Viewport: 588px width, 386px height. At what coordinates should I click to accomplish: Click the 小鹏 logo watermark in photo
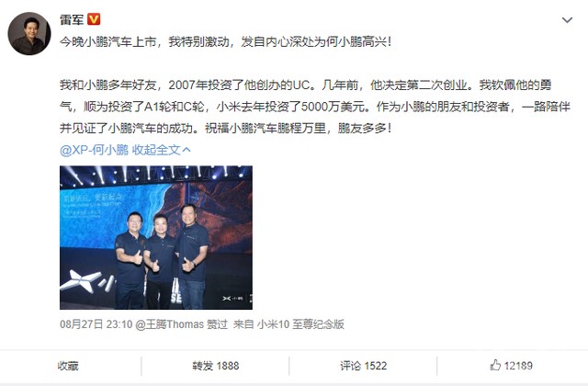[232, 298]
